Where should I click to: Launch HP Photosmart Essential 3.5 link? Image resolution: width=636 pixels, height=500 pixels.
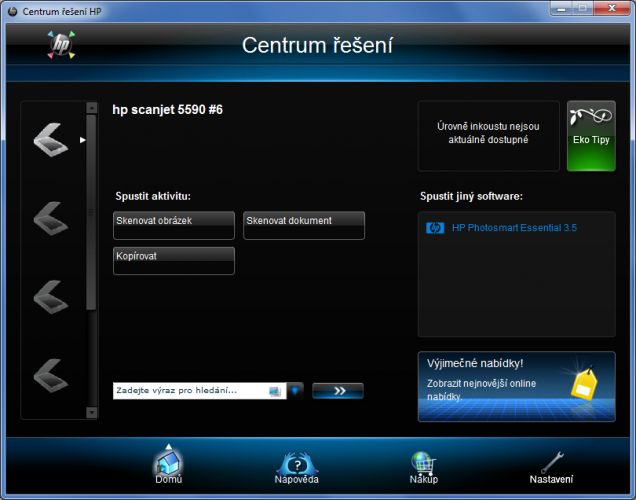[x=514, y=228]
